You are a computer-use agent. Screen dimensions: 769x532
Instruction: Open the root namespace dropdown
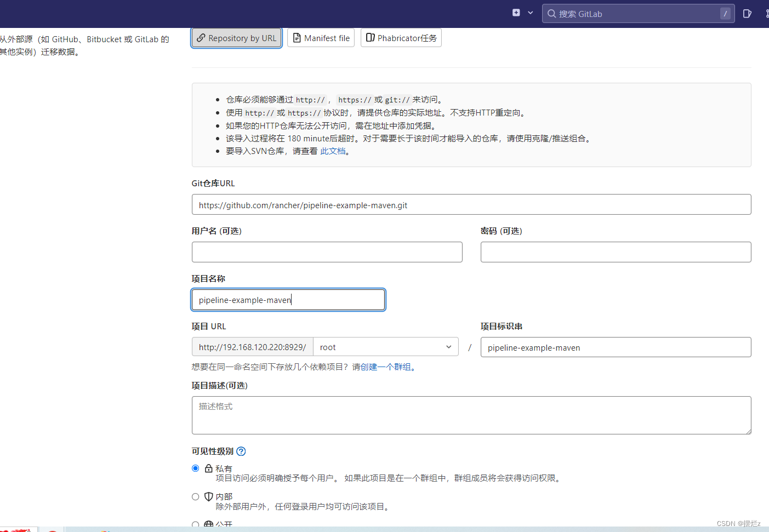pos(386,347)
